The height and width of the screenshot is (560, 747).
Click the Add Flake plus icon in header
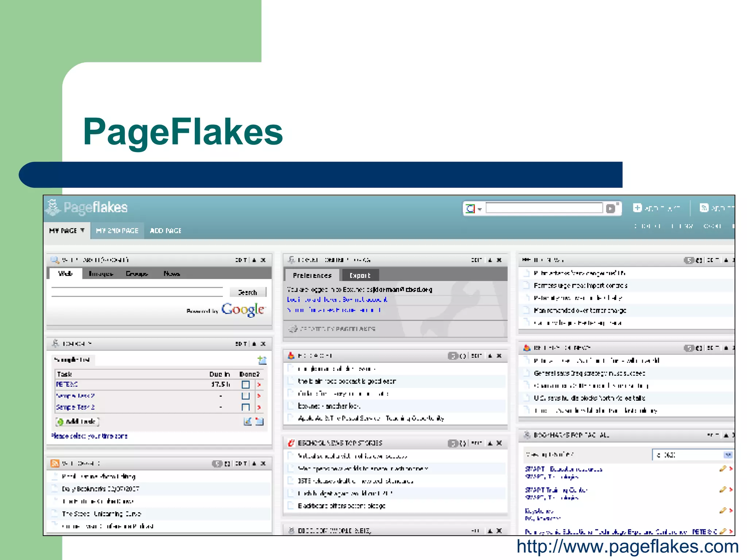(x=637, y=208)
